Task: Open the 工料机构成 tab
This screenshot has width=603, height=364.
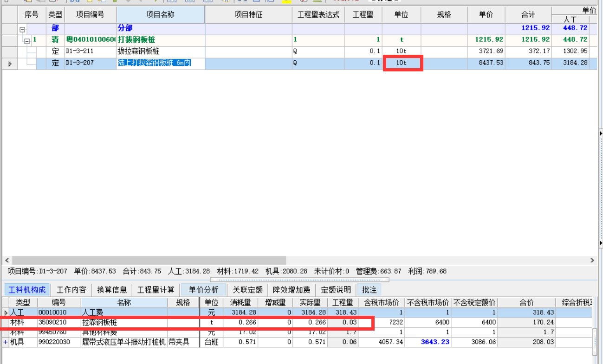Action: pyautogui.click(x=27, y=290)
